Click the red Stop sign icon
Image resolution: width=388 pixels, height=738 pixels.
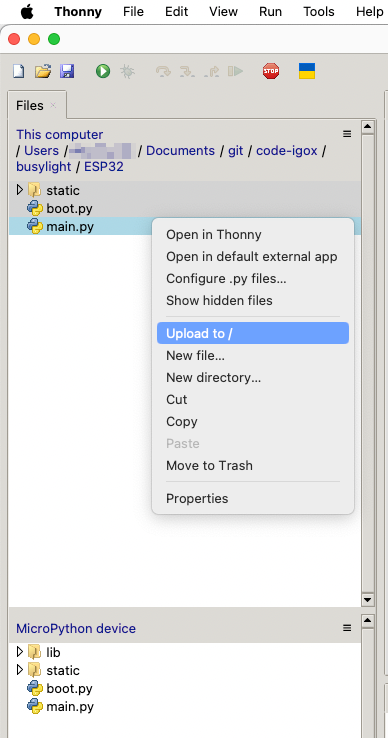271,71
